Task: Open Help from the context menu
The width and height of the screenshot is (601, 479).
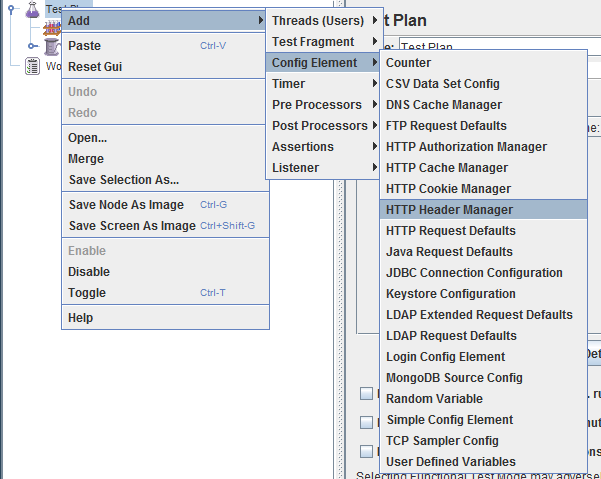Action: (x=80, y=318)
